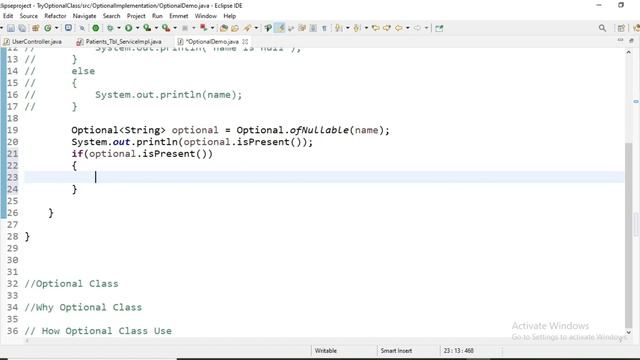Click the Save All icon
The image size is (640, 360).
click(x=22, y=28)
